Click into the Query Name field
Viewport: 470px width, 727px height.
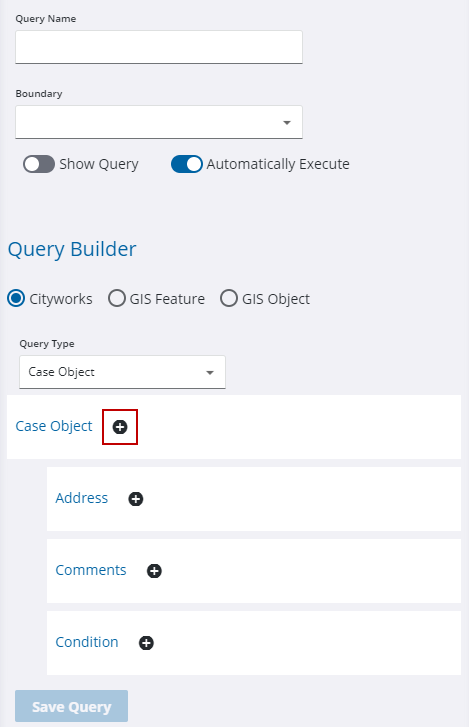click(x=159, y=47)
